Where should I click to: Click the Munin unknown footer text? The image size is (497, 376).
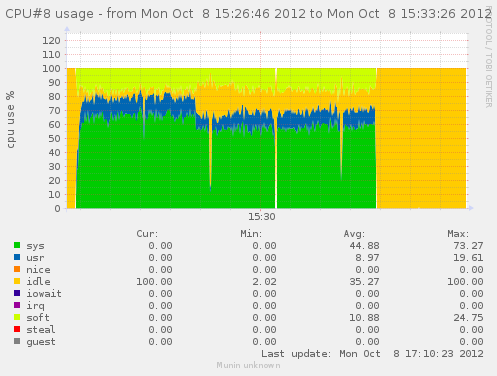point(248,365)
